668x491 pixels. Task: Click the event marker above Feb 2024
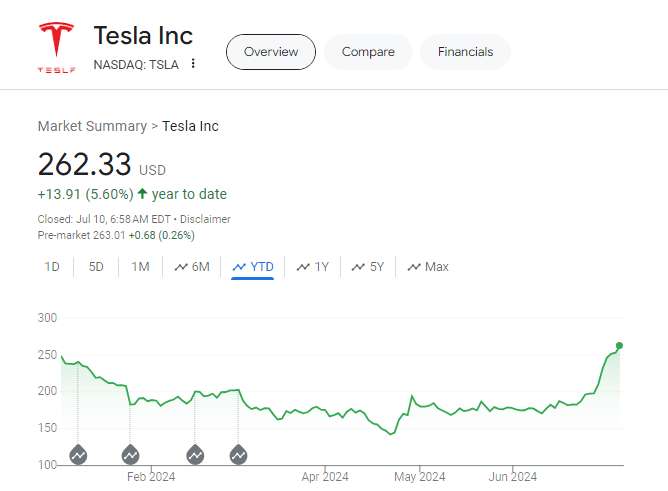[130, 455]
